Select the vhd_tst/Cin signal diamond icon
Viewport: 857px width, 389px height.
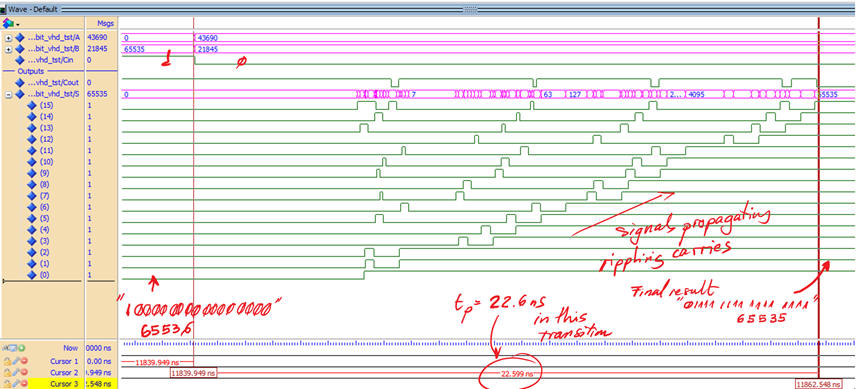20,60
